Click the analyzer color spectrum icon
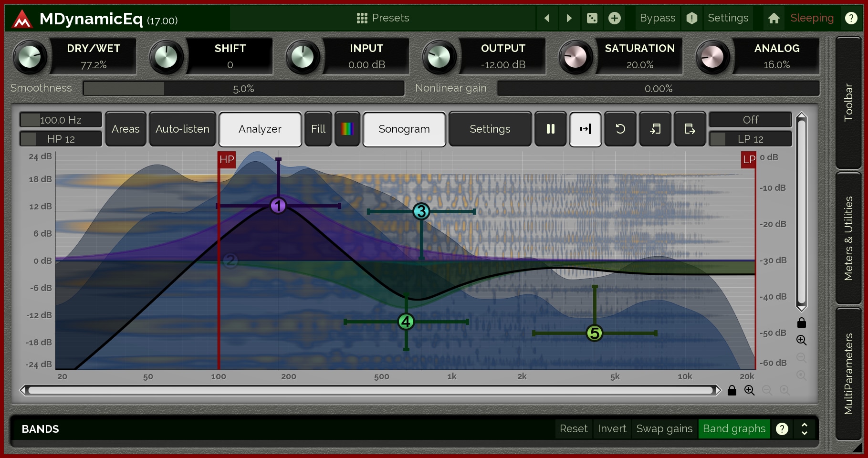The image size is (868, 458). (347, 129)
